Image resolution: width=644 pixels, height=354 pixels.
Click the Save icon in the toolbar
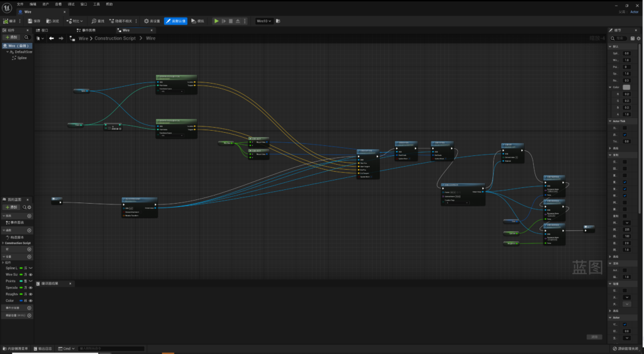(31, 21)
